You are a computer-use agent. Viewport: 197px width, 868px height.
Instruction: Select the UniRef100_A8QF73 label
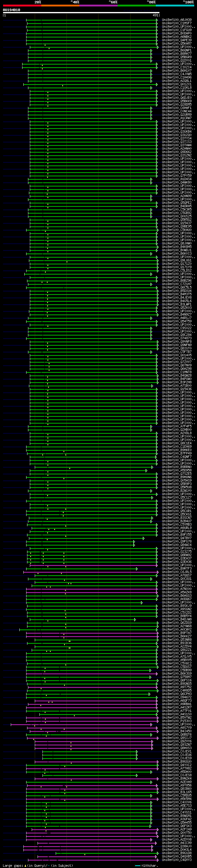point(177,700)
